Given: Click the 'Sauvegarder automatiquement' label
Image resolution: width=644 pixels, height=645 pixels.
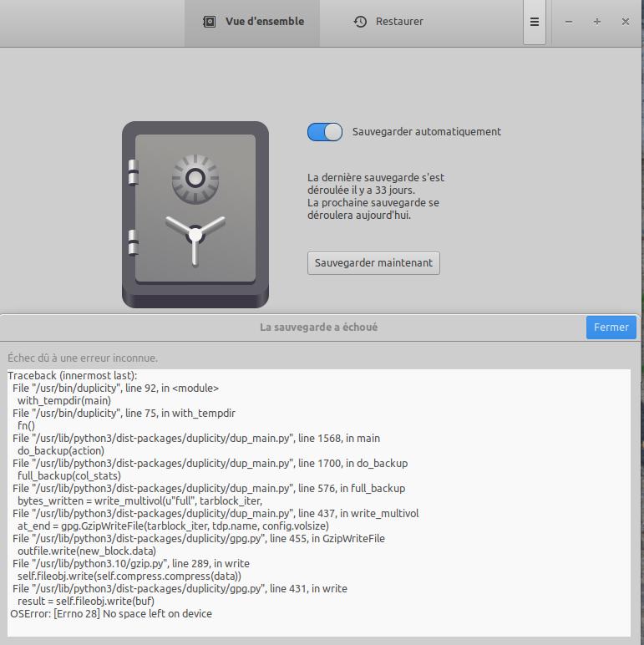Looking at the screenshot, I should pos(427,132).
